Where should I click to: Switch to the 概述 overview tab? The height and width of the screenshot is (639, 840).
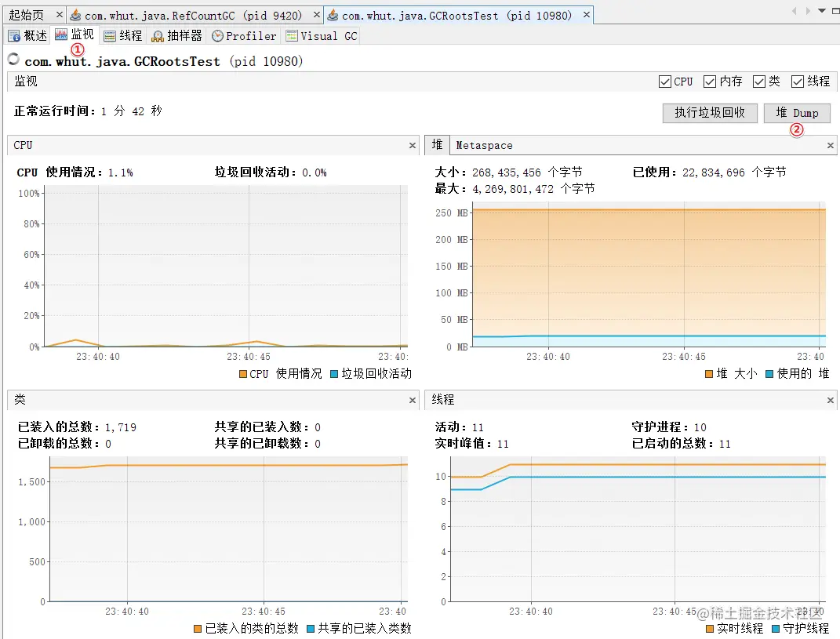(28, 36)
